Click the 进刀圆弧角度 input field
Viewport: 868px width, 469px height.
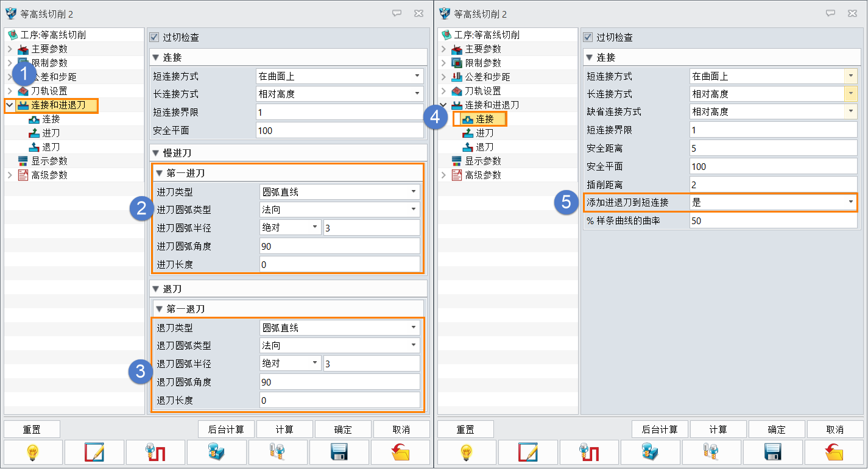pyautogui.click(x=339, y=246)
